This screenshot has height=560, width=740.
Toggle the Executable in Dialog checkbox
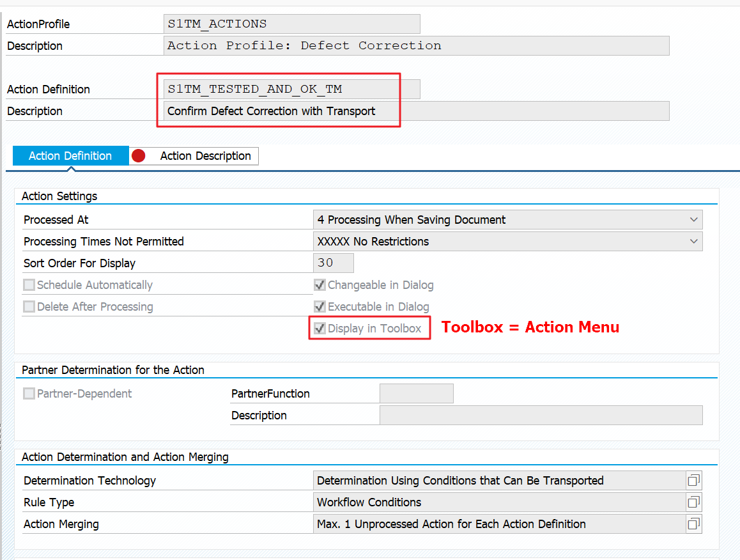320,307
